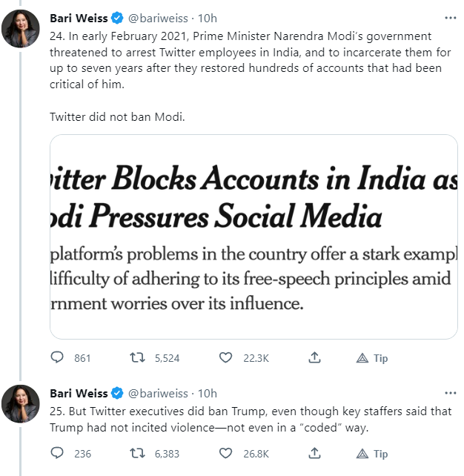Screen dimensions: 464x476
Task: Like the tweet with 26.8K likes
Action: click(x=226, y=453)
